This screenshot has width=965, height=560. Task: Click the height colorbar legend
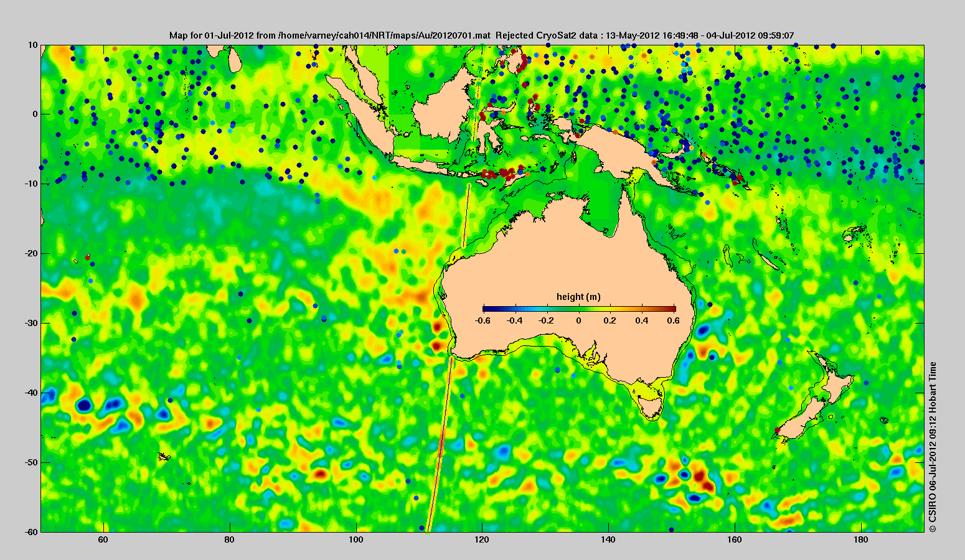click(x=579, y=309)
